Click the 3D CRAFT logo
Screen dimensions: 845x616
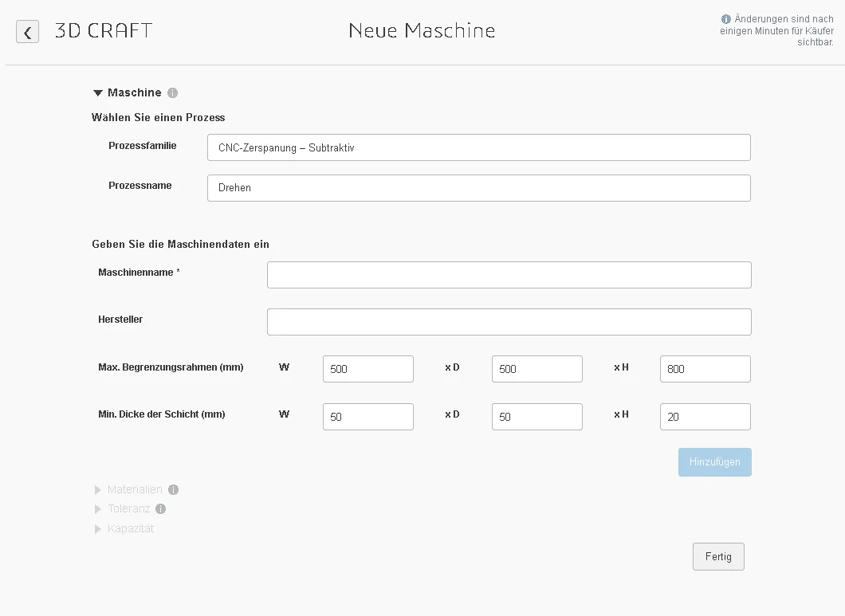pyautogui.click(x=104, y=31)
